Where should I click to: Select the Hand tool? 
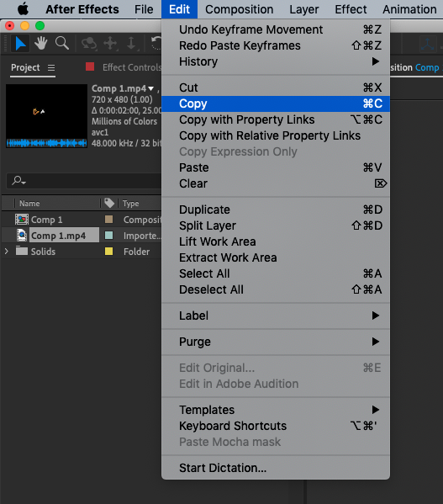click(x=41, y=43)
